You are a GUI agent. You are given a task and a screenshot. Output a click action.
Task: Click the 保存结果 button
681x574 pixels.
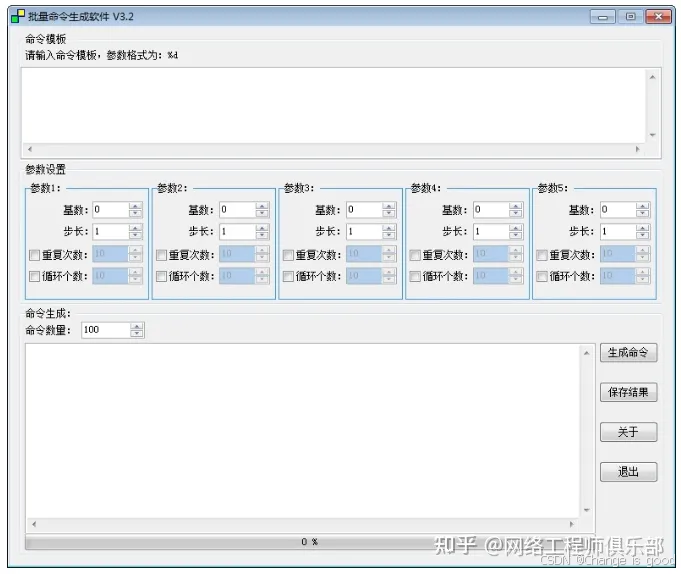[628, 392]
